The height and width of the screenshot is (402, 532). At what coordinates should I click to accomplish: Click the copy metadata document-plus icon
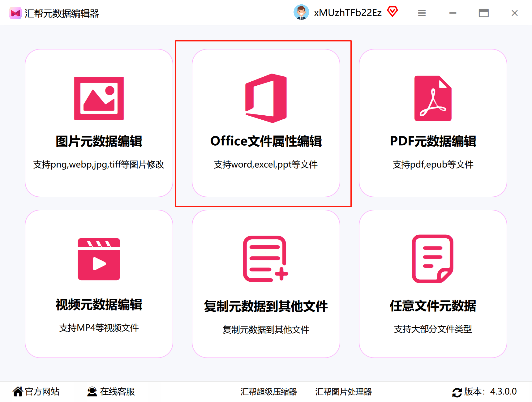(266, 259)
